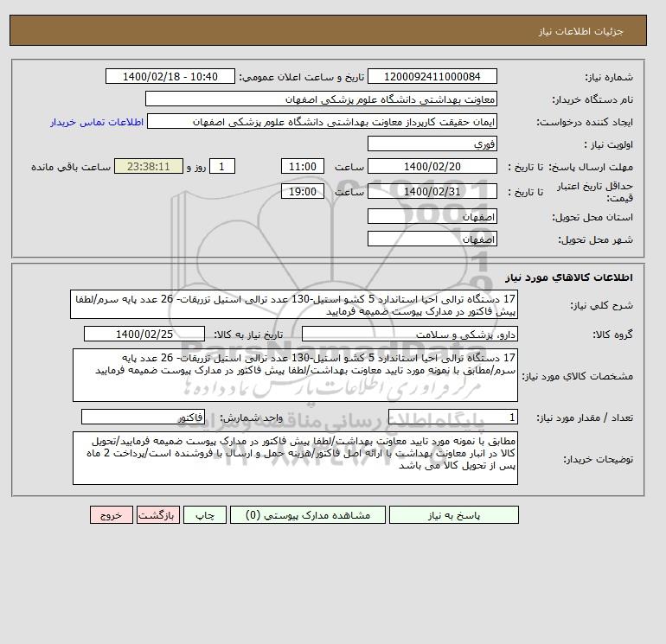Screen dimensions: 666x644
Task: Click the شرح کلی نیاز text box
Action: pyautogui.click(x=294, y=305)
